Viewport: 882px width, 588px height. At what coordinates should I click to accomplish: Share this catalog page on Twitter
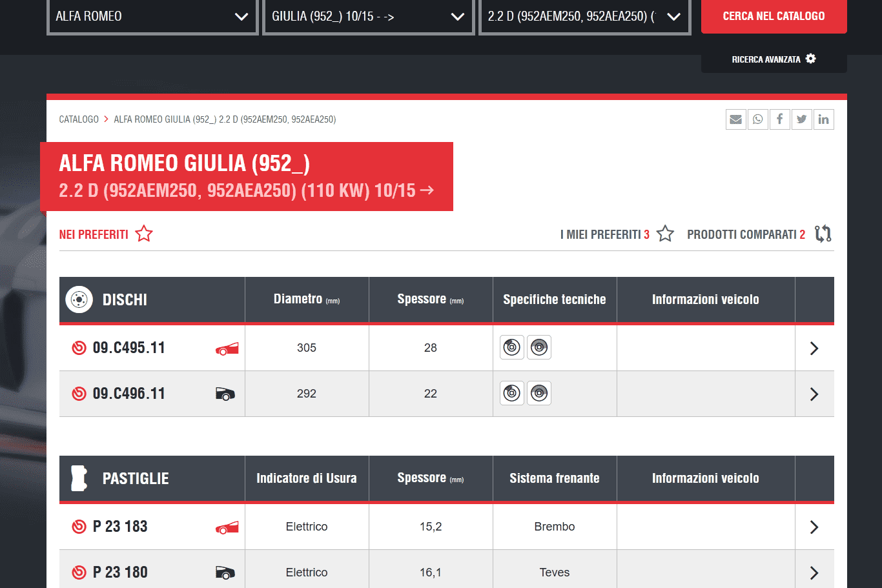(801, 119)
